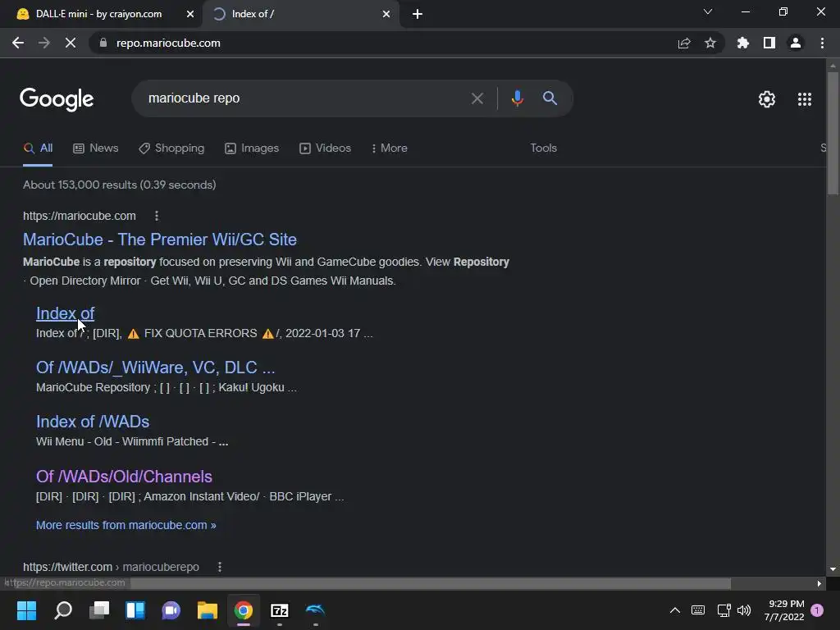Select the All results tab

[x=38, y=148]
